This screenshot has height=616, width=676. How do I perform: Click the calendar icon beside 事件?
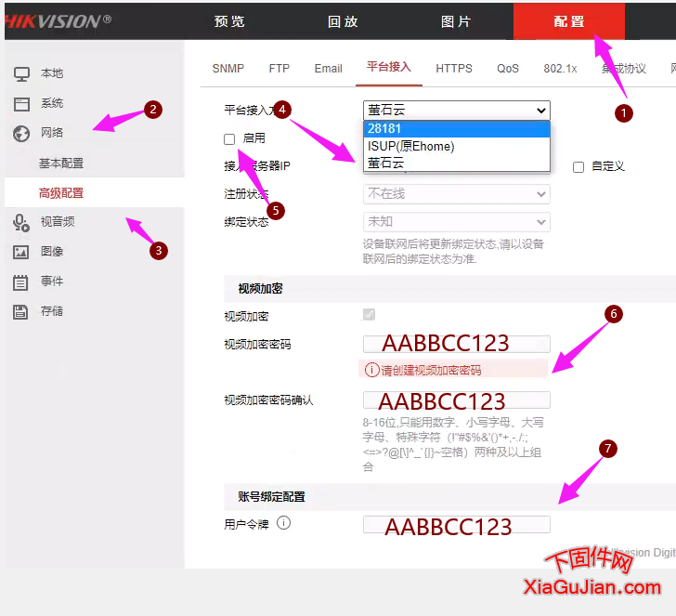pyautogui.click(x=20, y=282)
